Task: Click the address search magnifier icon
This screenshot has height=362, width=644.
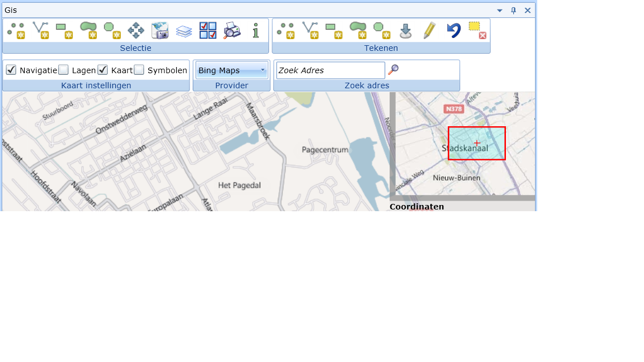Action: [x=393, y=69]
